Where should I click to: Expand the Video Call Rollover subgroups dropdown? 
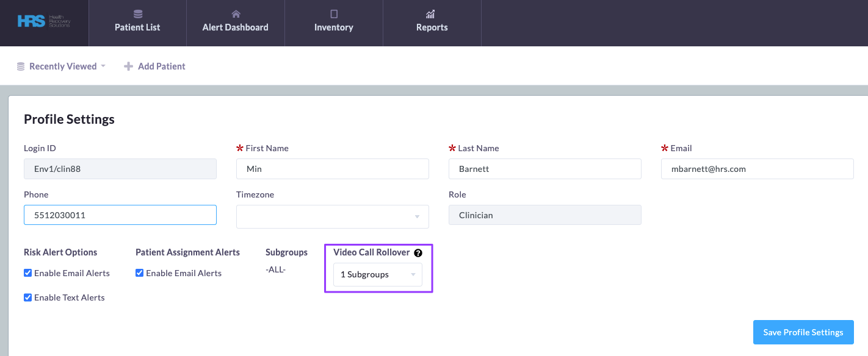click(377, 274)
